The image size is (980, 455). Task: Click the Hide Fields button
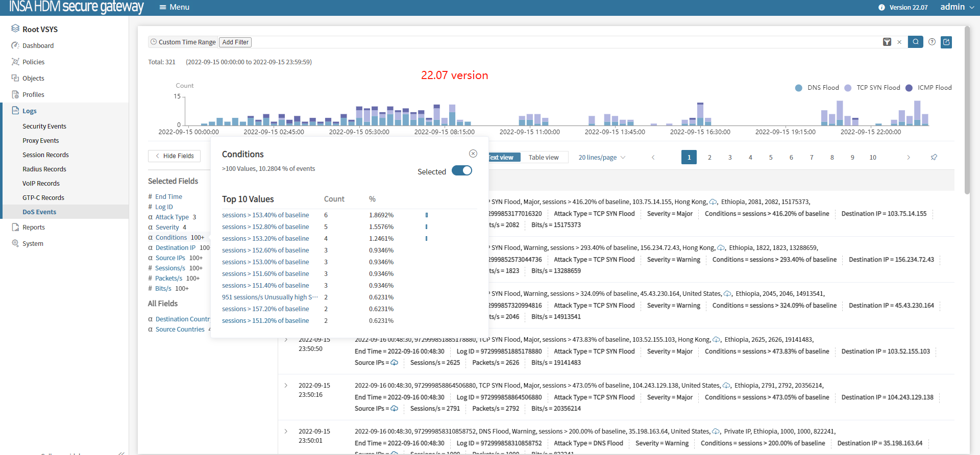point(174,156)
